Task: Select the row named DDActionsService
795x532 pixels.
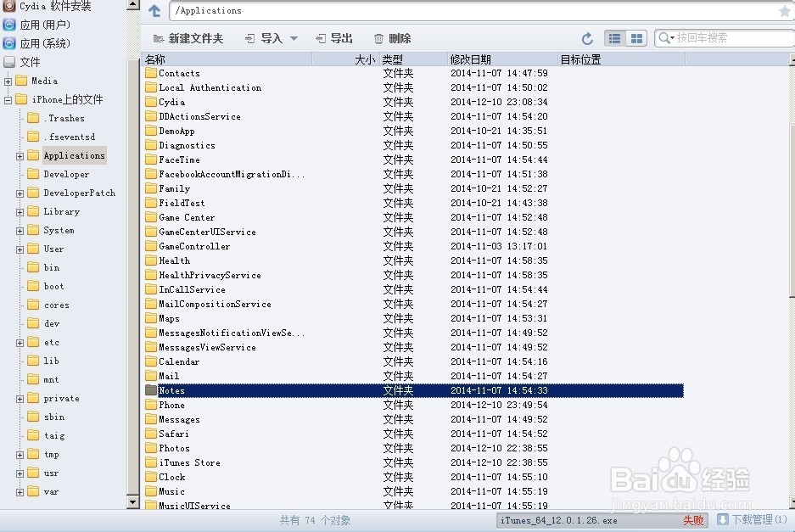Action: pyautogui.click(x=413, y=116)
